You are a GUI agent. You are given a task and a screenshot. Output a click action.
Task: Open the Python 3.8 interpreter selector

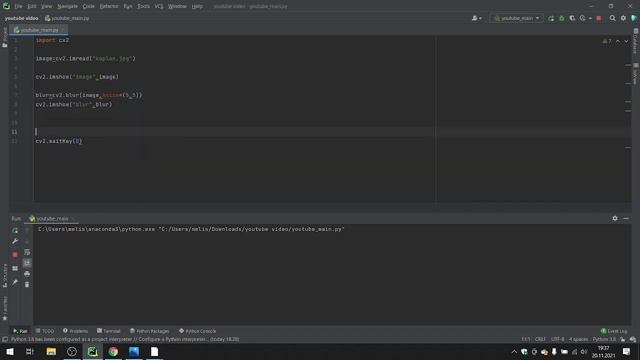(x=604, y=340)
